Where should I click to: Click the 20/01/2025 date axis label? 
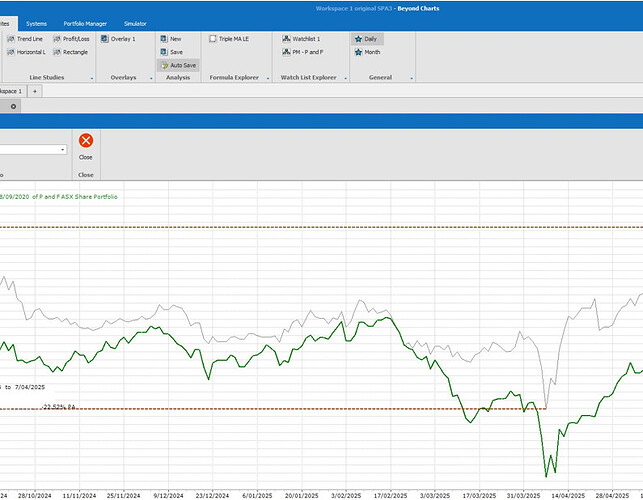coord(301,495)
